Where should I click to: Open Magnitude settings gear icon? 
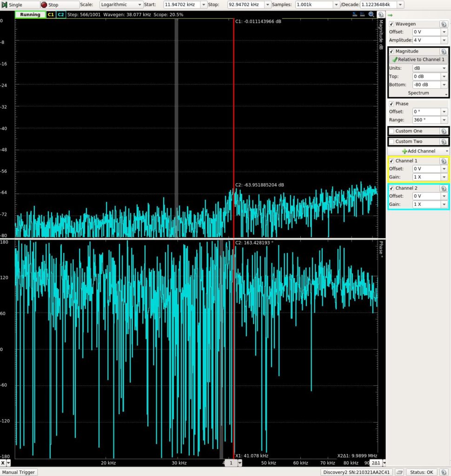pyautogui.click(x=444, y=52)
